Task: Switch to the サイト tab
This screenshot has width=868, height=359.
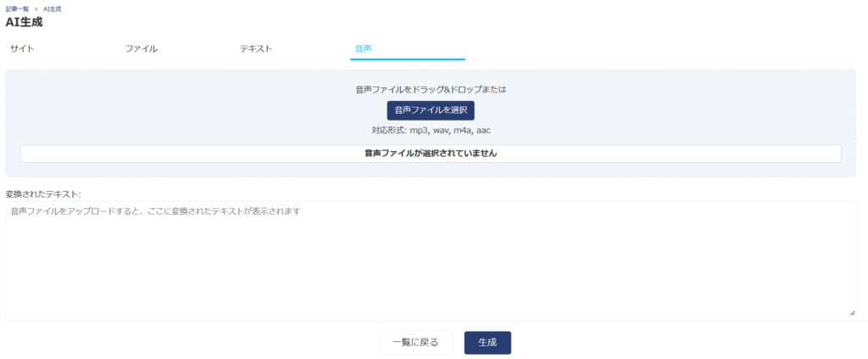Action: 22,48
